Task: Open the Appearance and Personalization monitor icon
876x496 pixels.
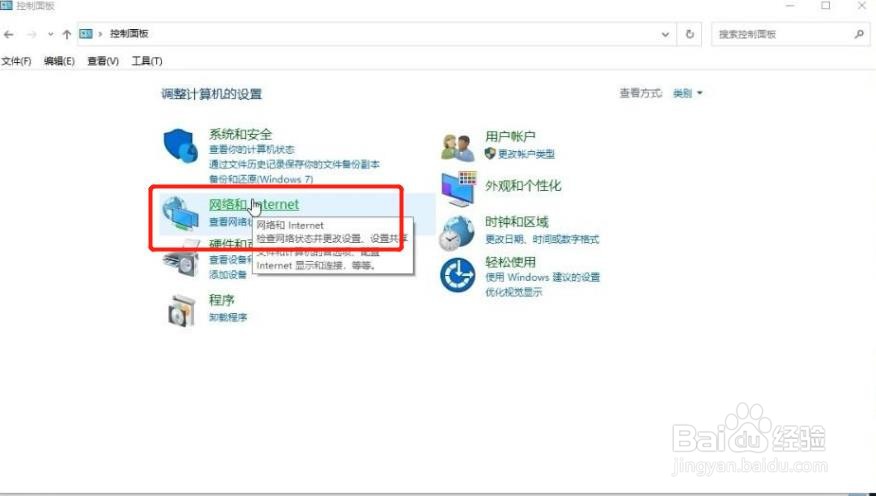Action: (x=459, y=189)
